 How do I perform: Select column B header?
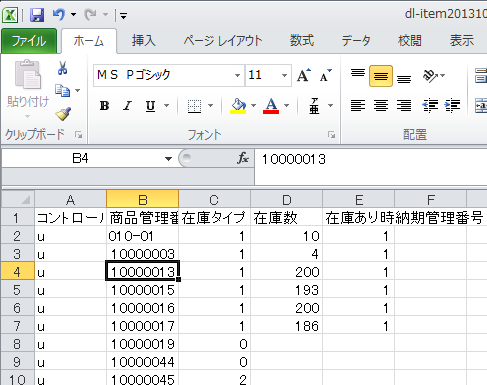coord(142,199)
